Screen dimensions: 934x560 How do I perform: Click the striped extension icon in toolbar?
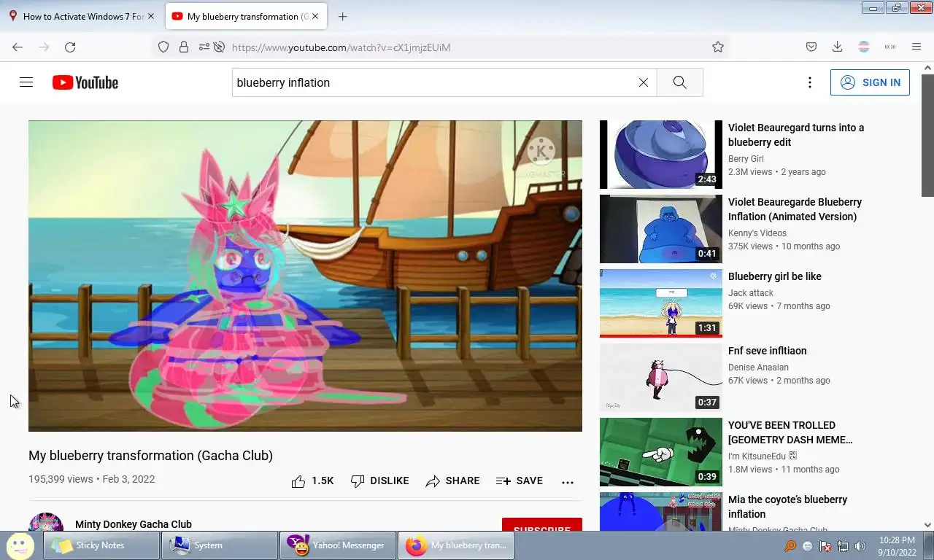pos(864,47)
